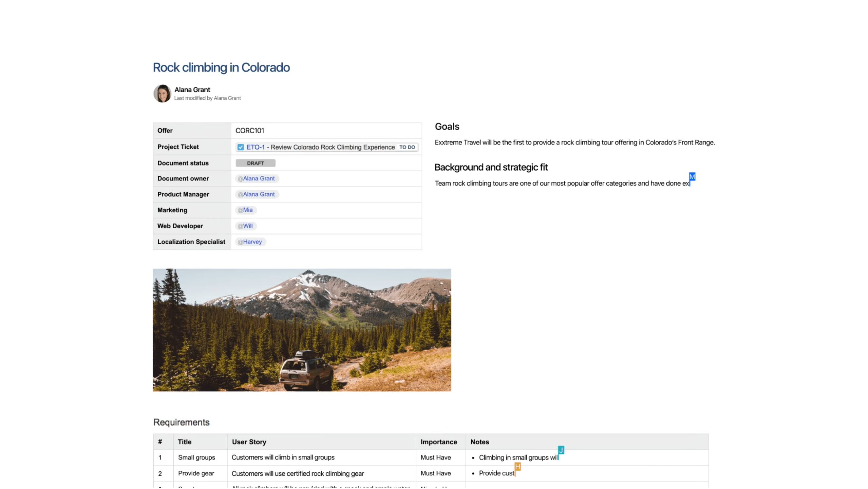The height and width of the screenshot is (489, 868).
Task: Click the @Will web developer mention
Action: coord(245,226)
